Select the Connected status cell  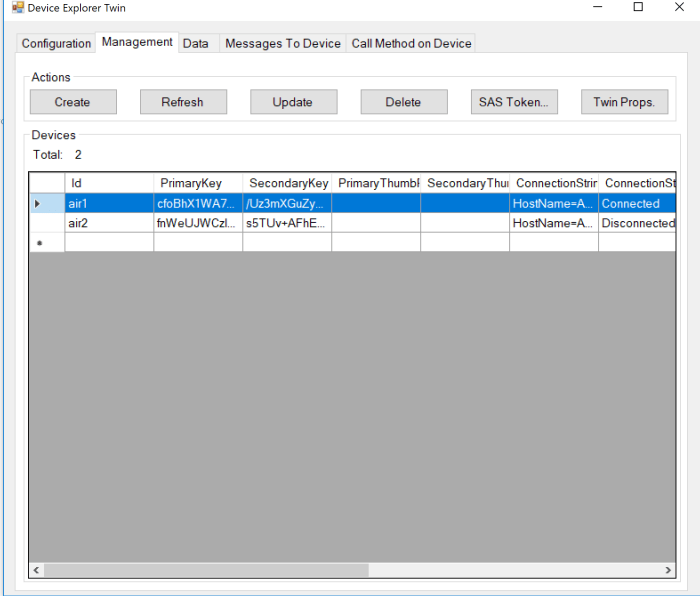point(637,204)
